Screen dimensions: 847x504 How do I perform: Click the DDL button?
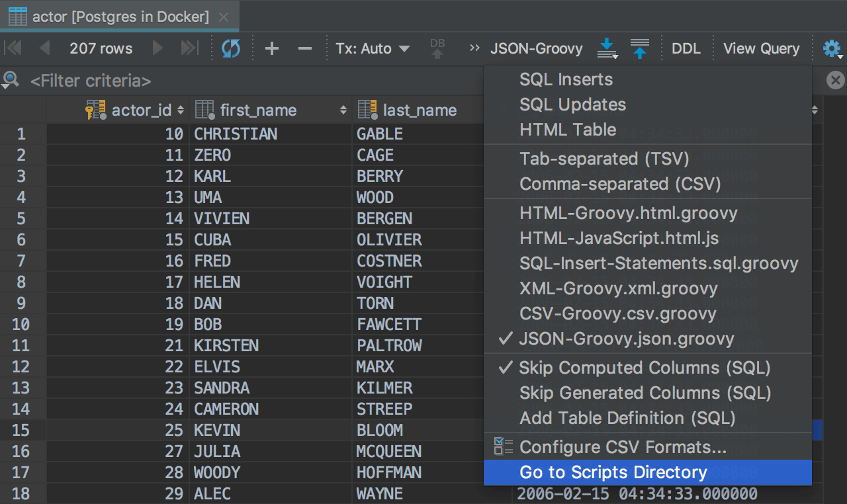[x=686, y=48]
